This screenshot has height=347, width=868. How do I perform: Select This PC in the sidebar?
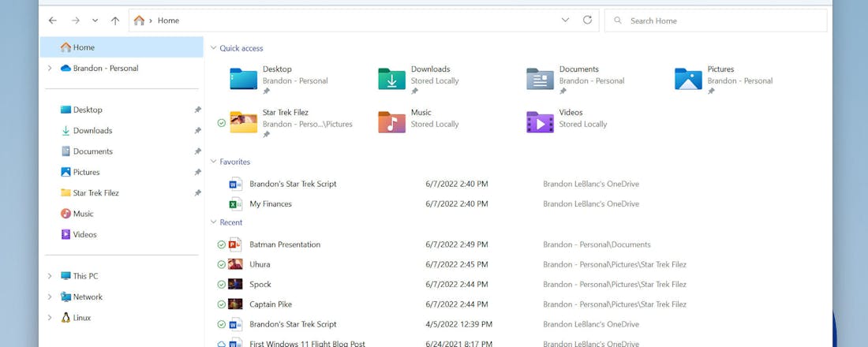[x=85, y=275]
